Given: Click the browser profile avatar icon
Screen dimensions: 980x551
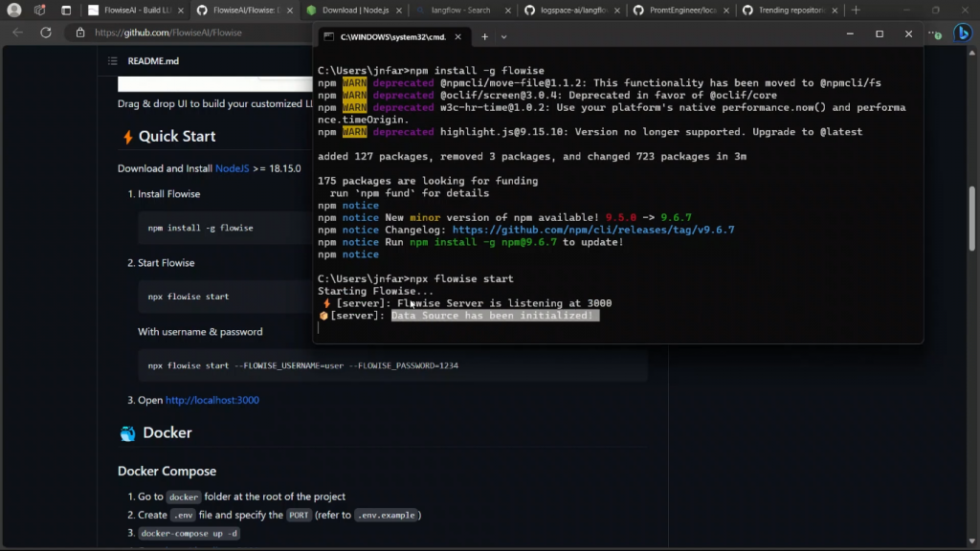Looking at the screenshot, I should click(x=14, y=11).
